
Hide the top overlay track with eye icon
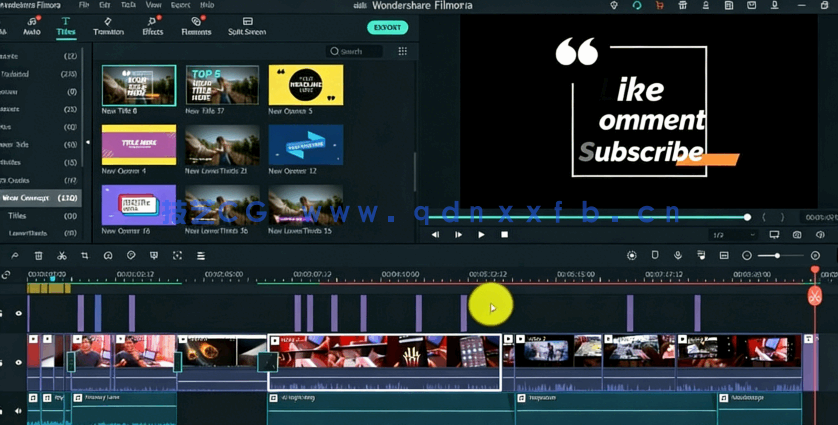click(x=18, y=314)
